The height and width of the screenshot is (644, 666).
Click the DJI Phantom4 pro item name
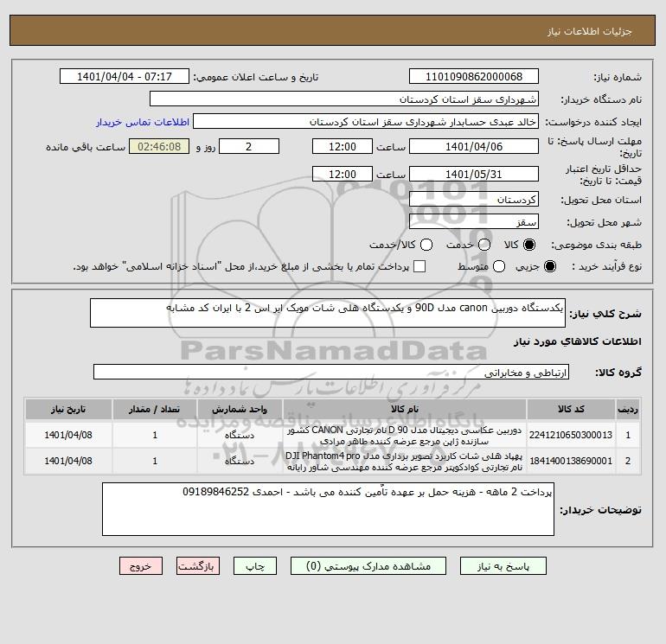click(x=405, y=462)
